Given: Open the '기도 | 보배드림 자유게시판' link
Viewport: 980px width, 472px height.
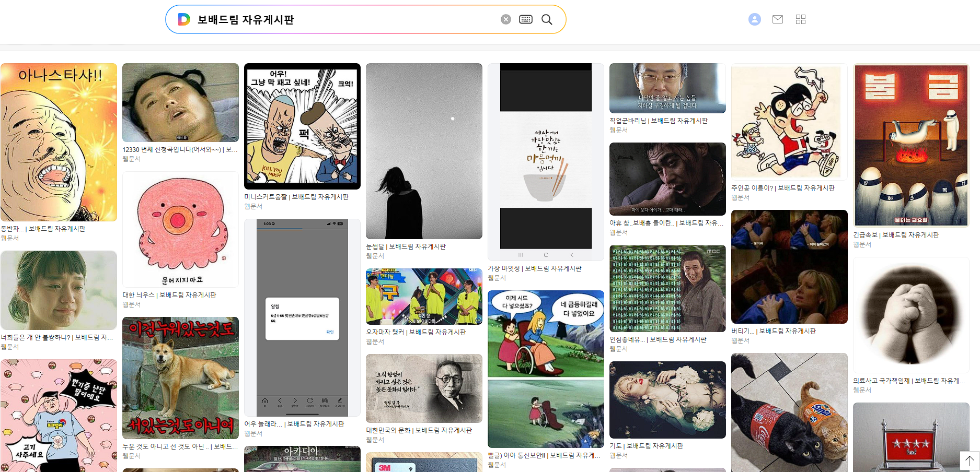Looking at the screenshot, I should [646, 446].
